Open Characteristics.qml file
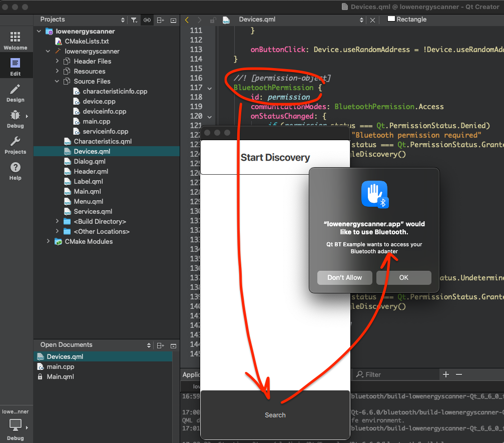Viewport: 504px width, 443px height. (x=103, y=141)
